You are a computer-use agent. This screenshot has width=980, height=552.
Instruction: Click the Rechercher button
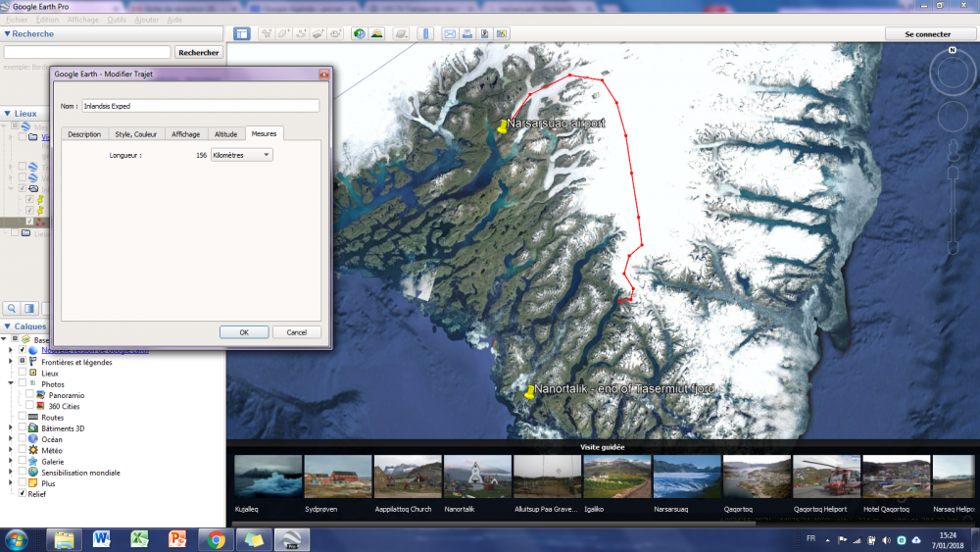(199, 53)
